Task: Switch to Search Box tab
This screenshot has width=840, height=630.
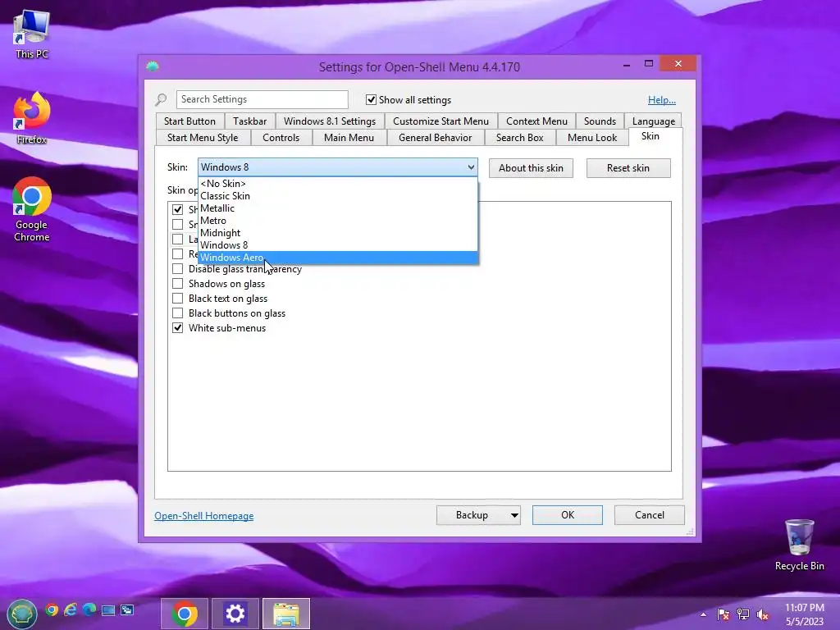Action: click(519, 138)
